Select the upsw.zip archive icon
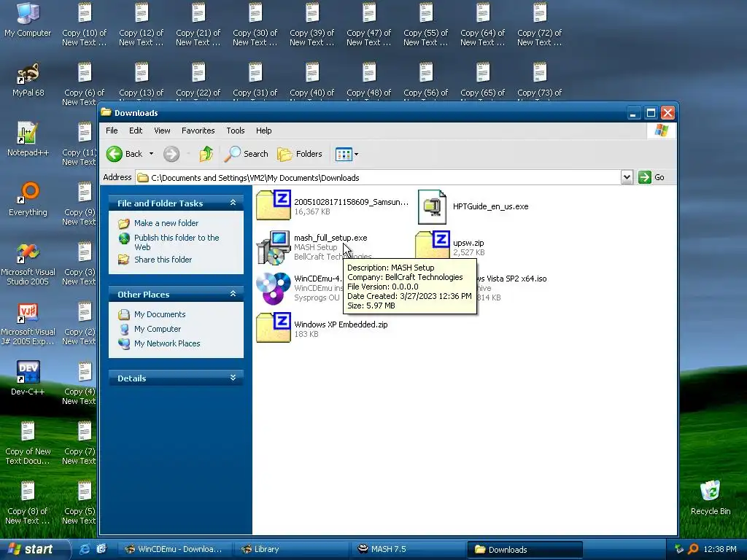Screen dimensions: 747x560 point(433,245)
